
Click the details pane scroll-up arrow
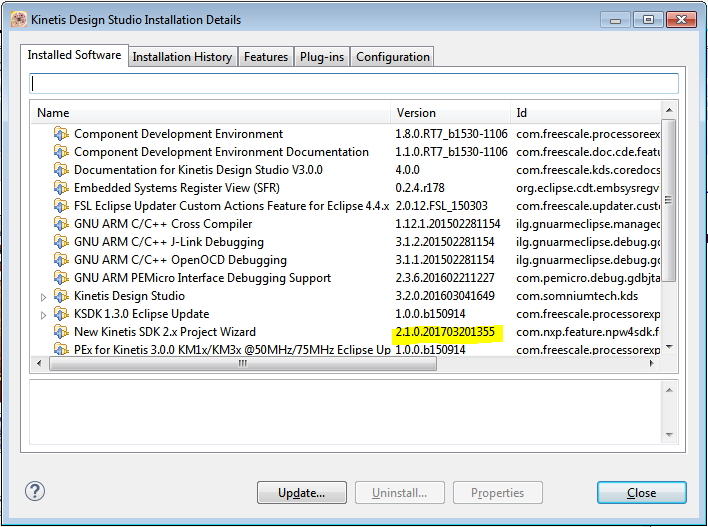669,390
